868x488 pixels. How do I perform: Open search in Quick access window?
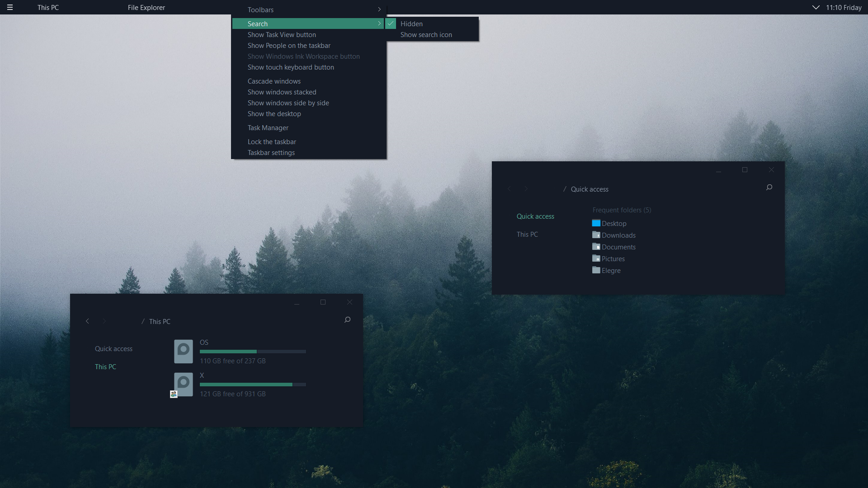click(769, 188)
